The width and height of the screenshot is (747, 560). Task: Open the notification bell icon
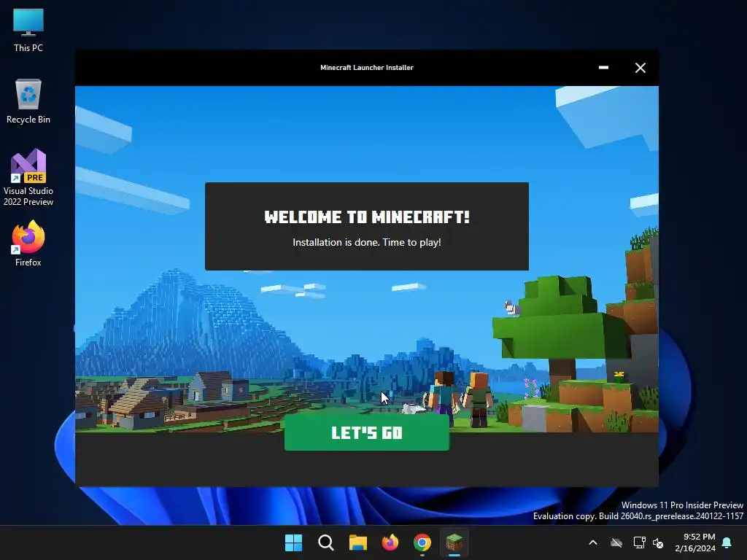(727, 542)
